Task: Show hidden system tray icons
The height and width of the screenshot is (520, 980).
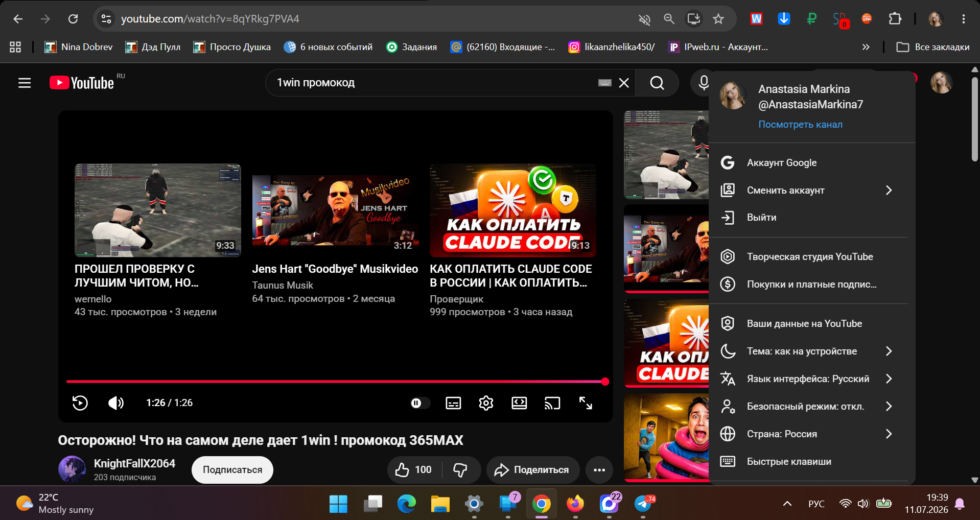Action: pyautogui.click(x=787, y=504)
